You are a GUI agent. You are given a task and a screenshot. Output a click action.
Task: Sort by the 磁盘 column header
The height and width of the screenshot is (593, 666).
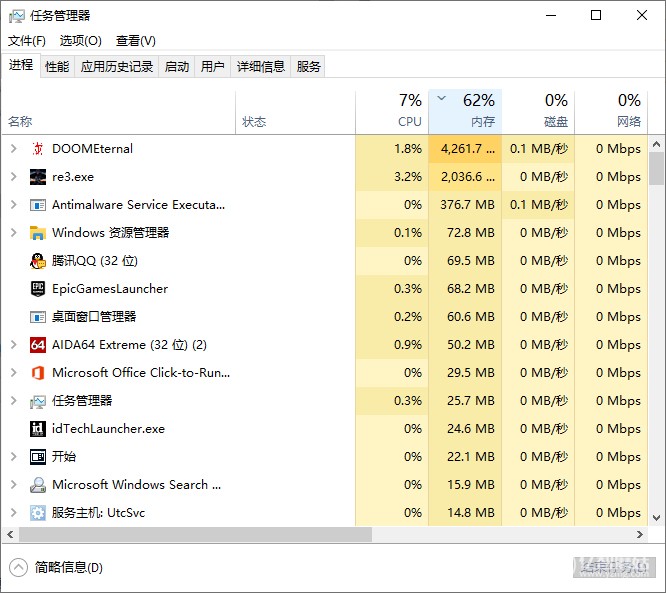[x=538, y=113]
